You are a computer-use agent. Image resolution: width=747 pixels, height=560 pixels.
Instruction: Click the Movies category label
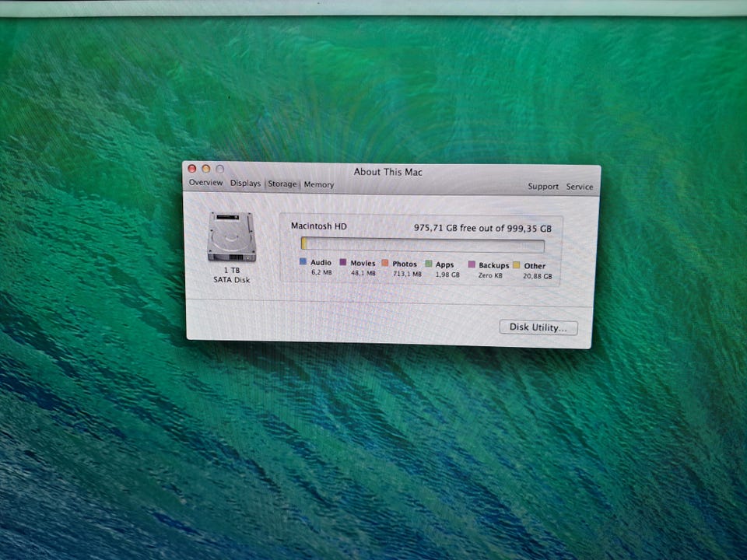[x=363, y=263]
